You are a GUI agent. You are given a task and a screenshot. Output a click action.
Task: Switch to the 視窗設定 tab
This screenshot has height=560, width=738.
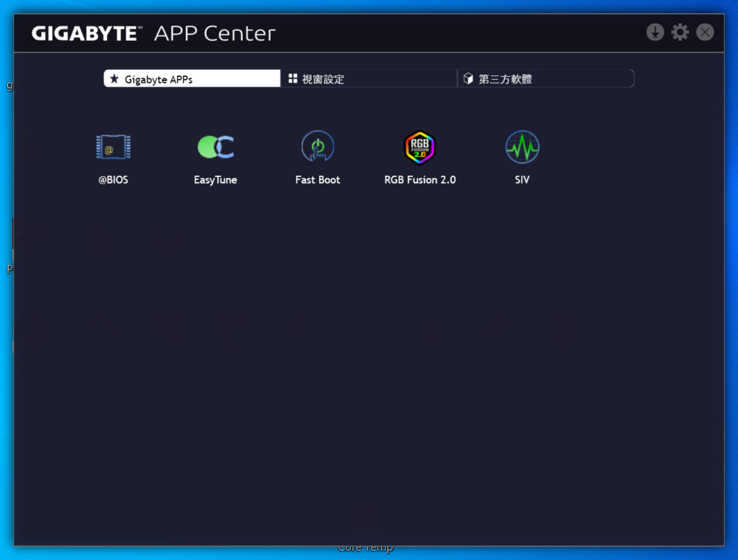tap(369, 79)
